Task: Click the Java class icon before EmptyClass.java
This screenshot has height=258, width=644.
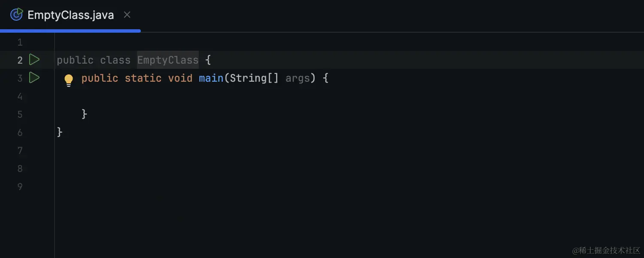Action: 16,14
